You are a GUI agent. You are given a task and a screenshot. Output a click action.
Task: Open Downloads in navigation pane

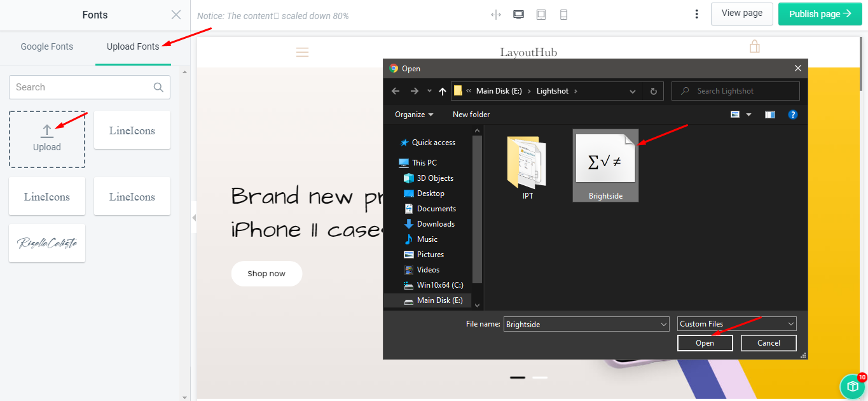click(429, 224)
